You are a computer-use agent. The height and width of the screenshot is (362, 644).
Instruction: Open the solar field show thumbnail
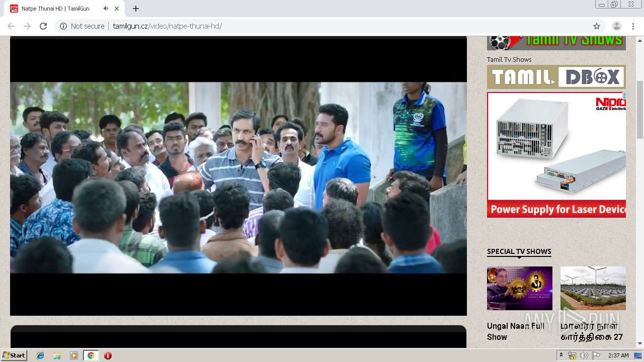pyautogui.click(x=593, y=288)
